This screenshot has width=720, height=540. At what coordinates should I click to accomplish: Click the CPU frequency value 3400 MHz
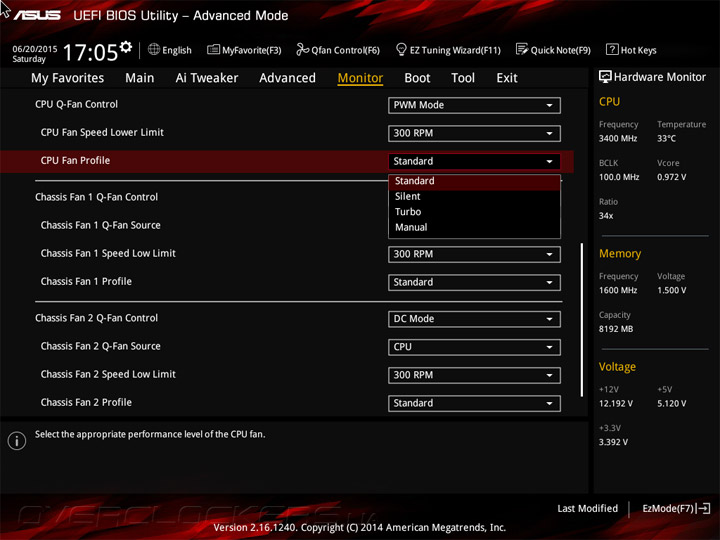pos(618,139)
